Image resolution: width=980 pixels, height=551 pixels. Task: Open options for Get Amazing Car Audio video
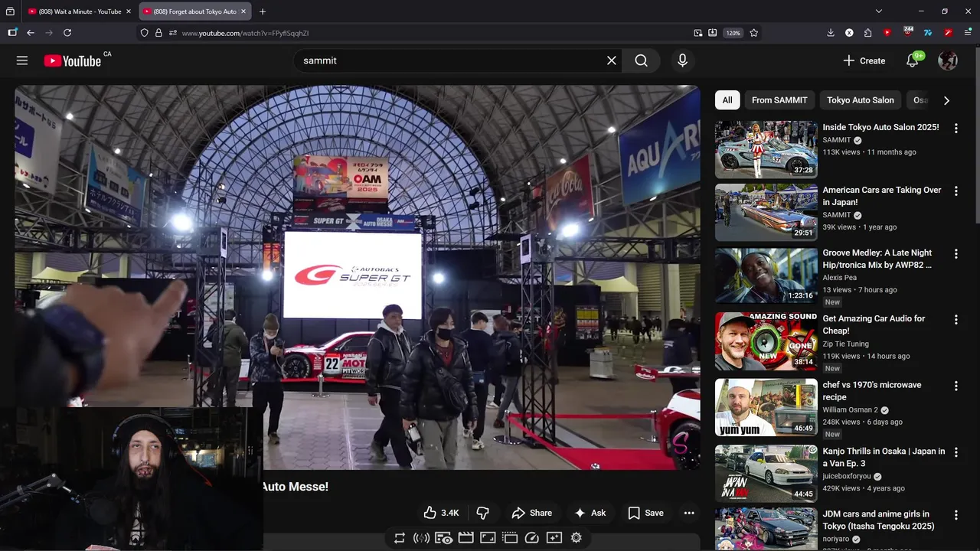[x=955, y=320]
